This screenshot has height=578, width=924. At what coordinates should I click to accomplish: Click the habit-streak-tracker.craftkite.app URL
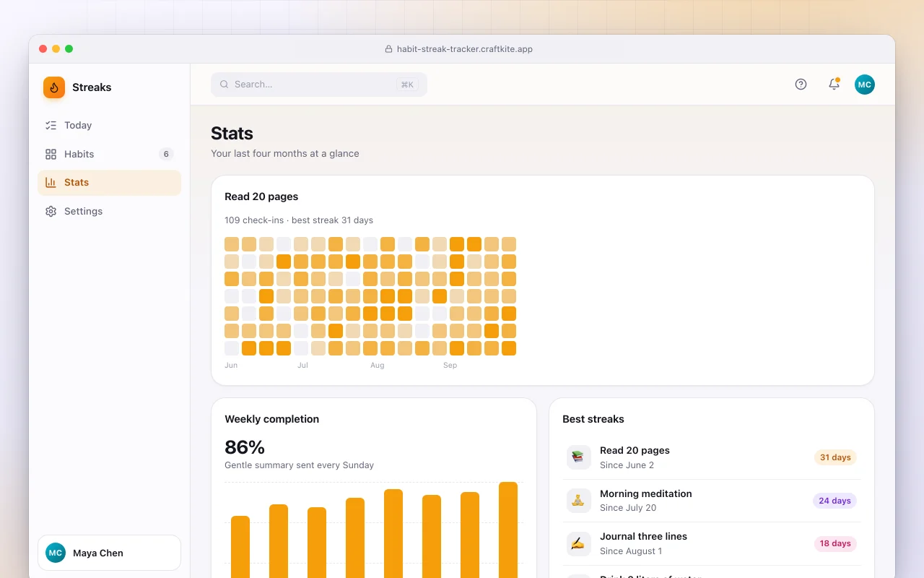click(x=465, y=49)
